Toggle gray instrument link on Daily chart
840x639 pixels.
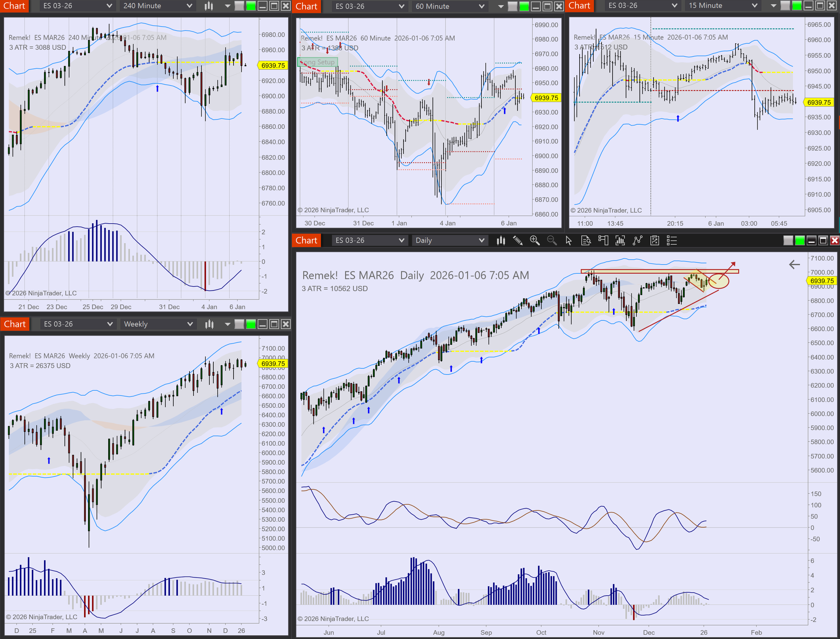click(x=788, y=240)
